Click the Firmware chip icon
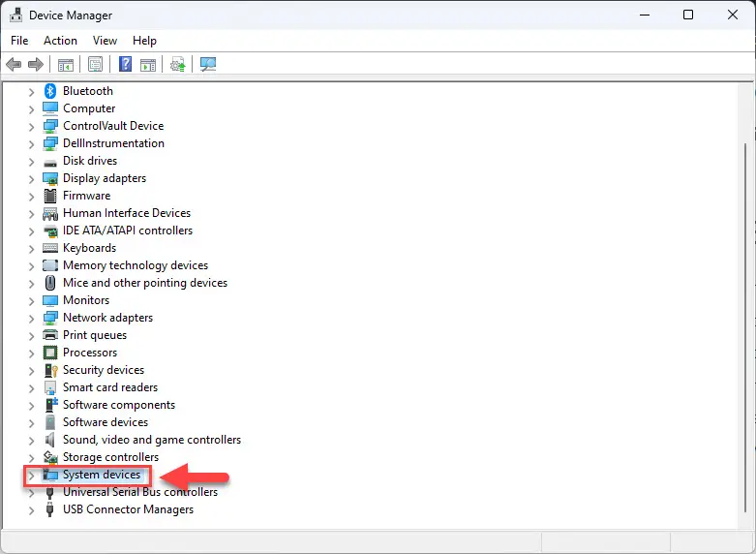 (50, 196)
